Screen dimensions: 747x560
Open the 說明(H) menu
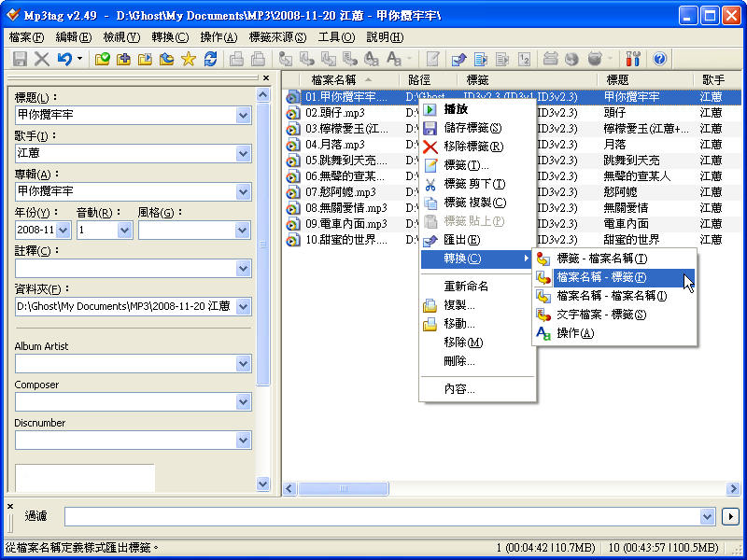(x=385, y=37)
